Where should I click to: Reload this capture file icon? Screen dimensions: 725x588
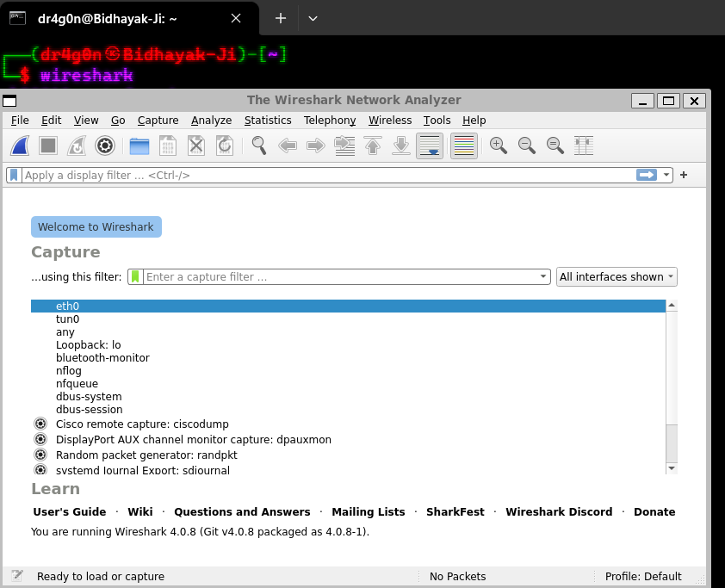pos(225,146)
